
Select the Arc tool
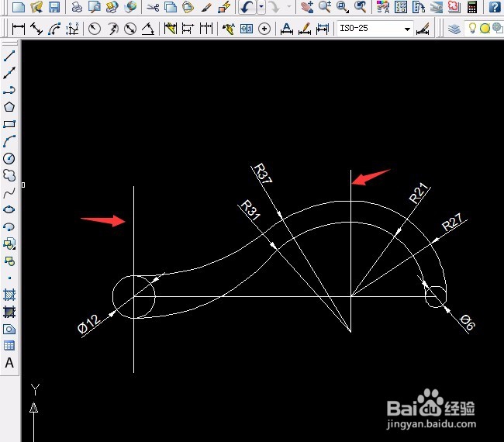[x=9, y=141]
